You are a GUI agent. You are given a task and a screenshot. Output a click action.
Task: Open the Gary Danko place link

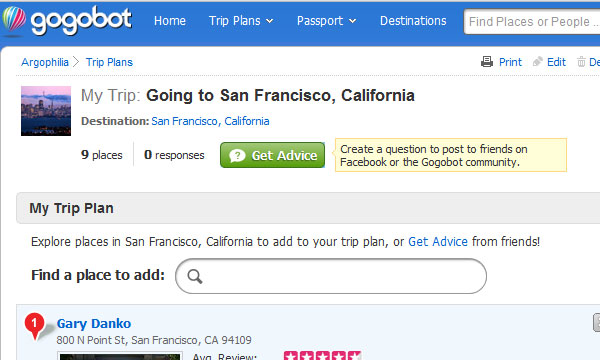[x=94, y=324]
